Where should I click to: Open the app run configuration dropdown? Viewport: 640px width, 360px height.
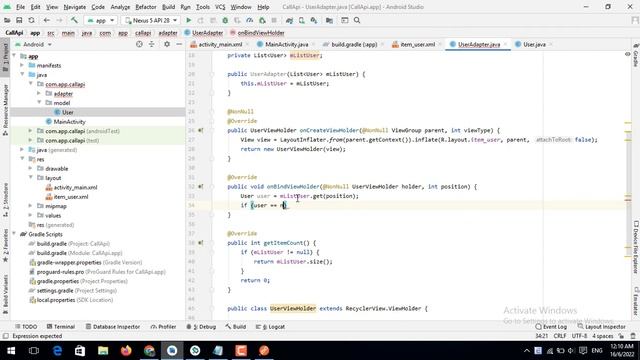coord(100,20)
